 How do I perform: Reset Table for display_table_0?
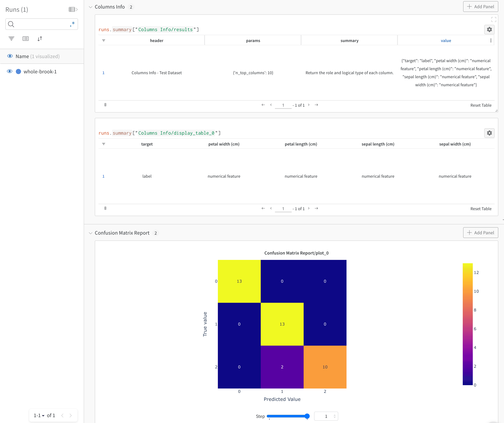click(481, 209)
